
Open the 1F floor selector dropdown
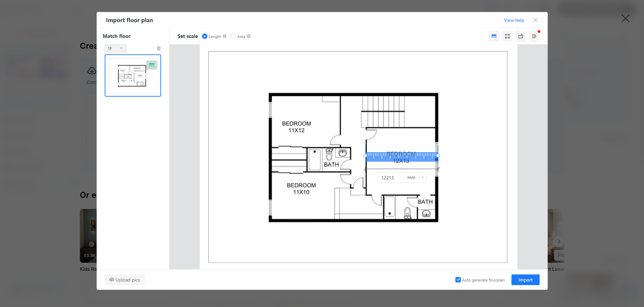coord(115,48)
